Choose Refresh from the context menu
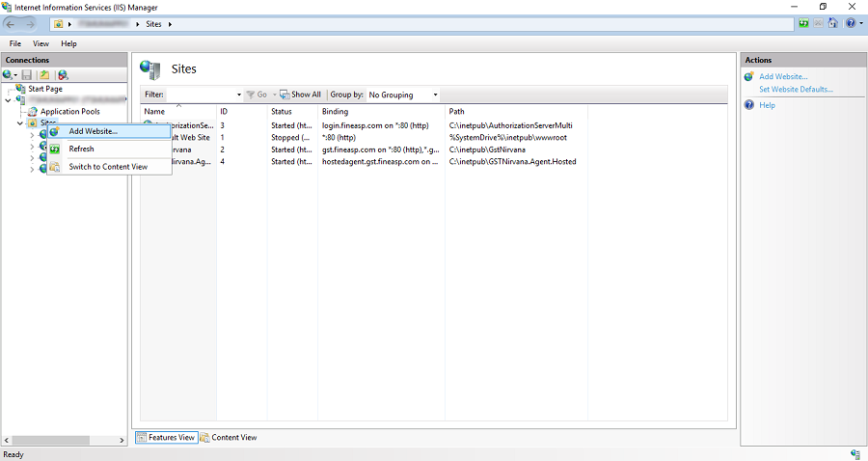868x461 pixels. 109,149
